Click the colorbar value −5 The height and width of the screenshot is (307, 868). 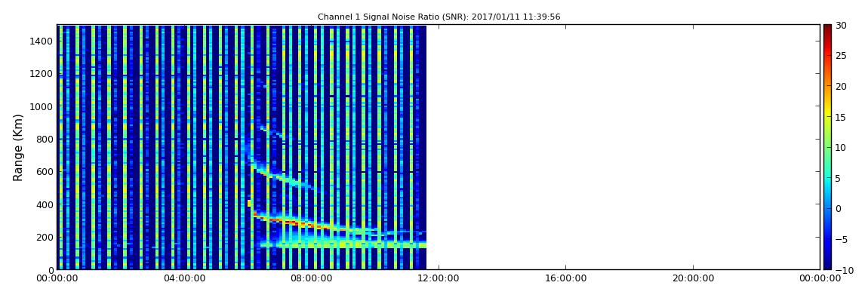[x=842, y=239]
